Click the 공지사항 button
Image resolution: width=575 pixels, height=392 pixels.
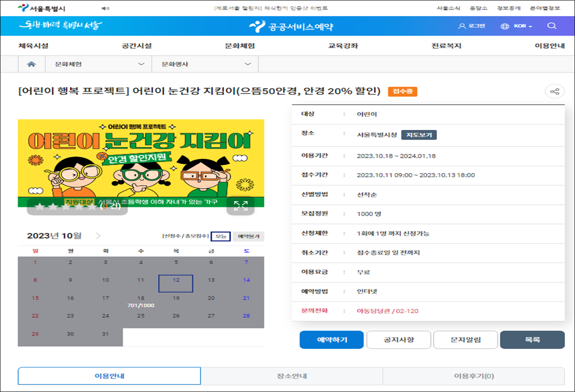pyautogui.click(x=399, y=339)
